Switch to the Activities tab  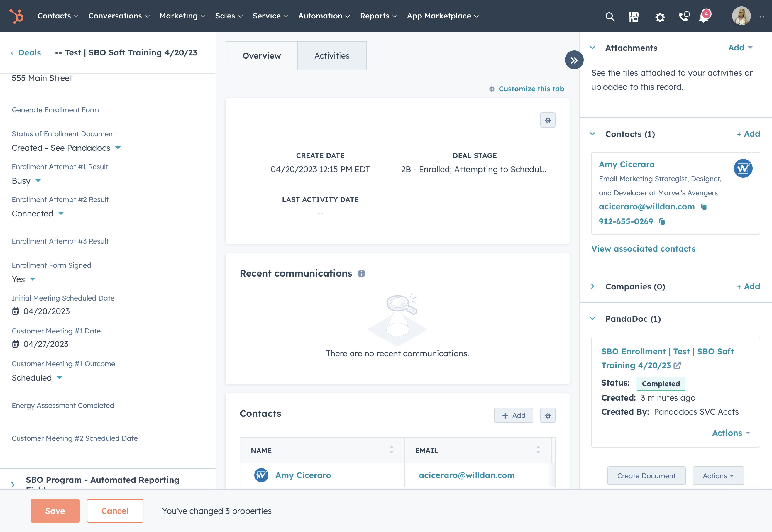[x=332, y=56]
